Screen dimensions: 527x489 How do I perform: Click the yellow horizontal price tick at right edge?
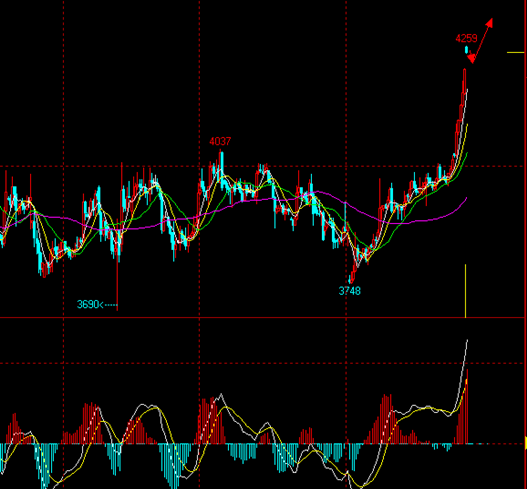[515, 52]
